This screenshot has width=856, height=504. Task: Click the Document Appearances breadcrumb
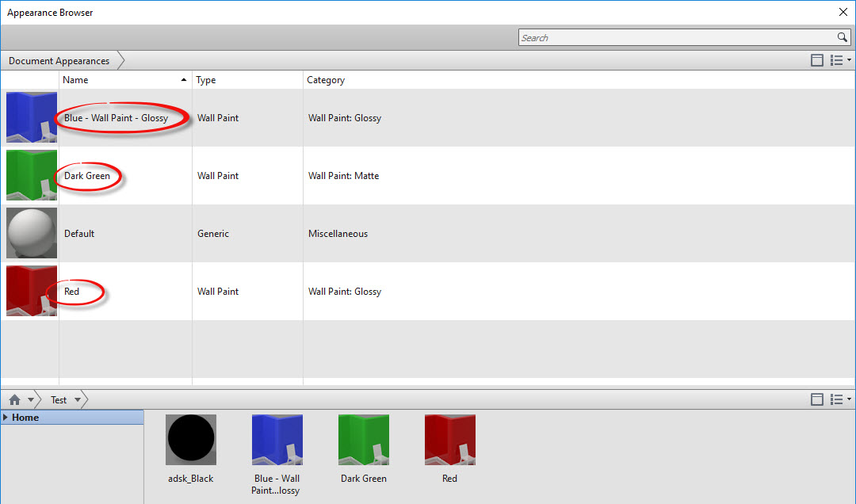click(x=59, y=60)
